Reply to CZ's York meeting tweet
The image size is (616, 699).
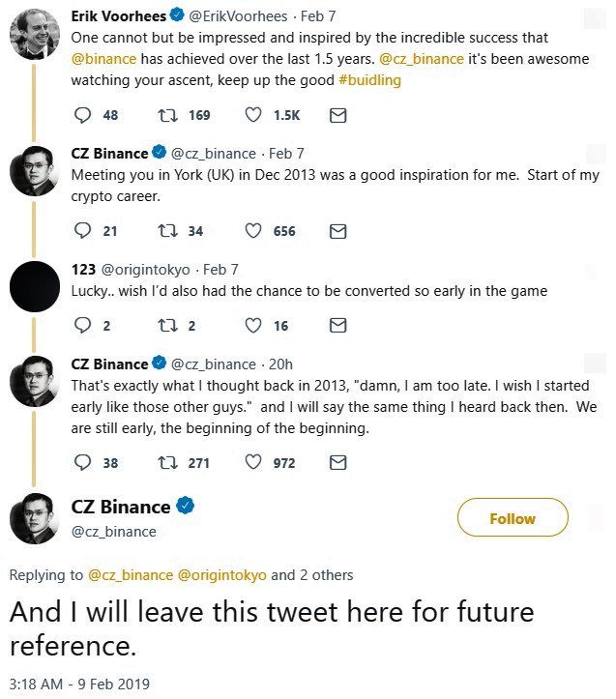coord(83,231)
